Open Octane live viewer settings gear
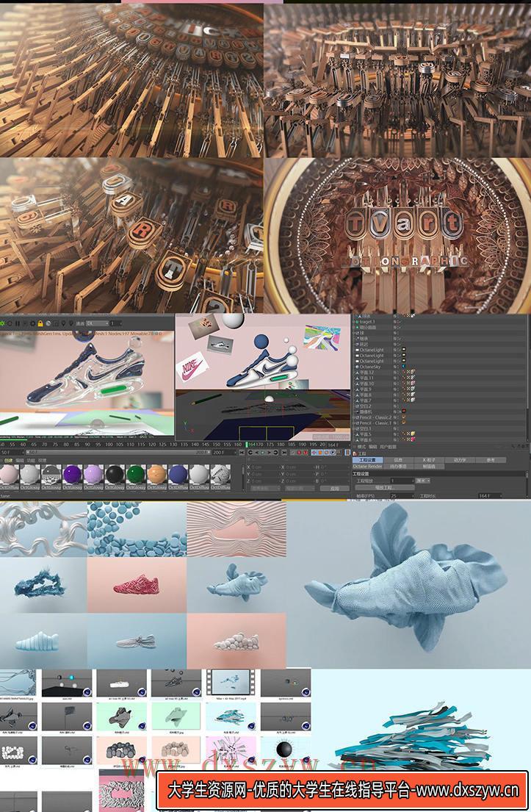This screenshot has width=531, height=812. pos(32,323)
